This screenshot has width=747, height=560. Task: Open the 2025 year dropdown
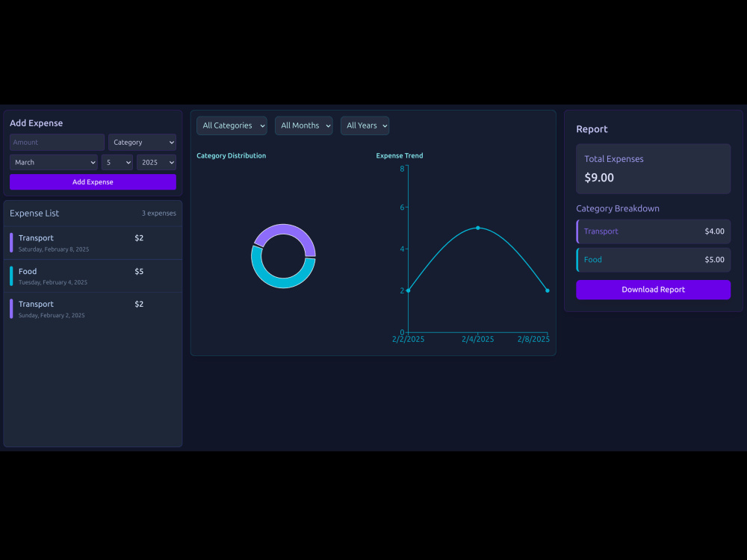click(x=156, y=162)
